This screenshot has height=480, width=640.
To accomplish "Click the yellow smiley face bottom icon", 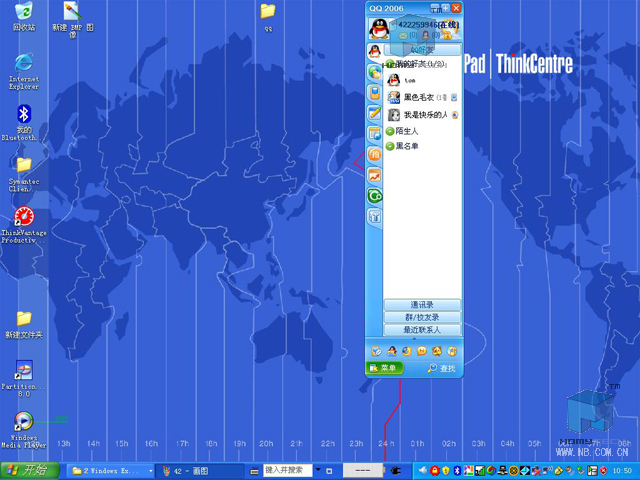I will coord(422,351).
